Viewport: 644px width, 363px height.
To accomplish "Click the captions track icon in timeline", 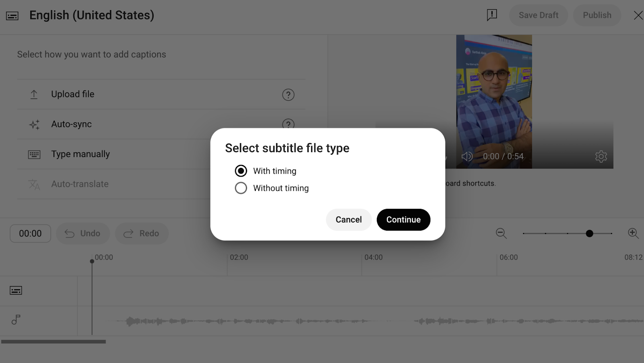I will 16,291.
